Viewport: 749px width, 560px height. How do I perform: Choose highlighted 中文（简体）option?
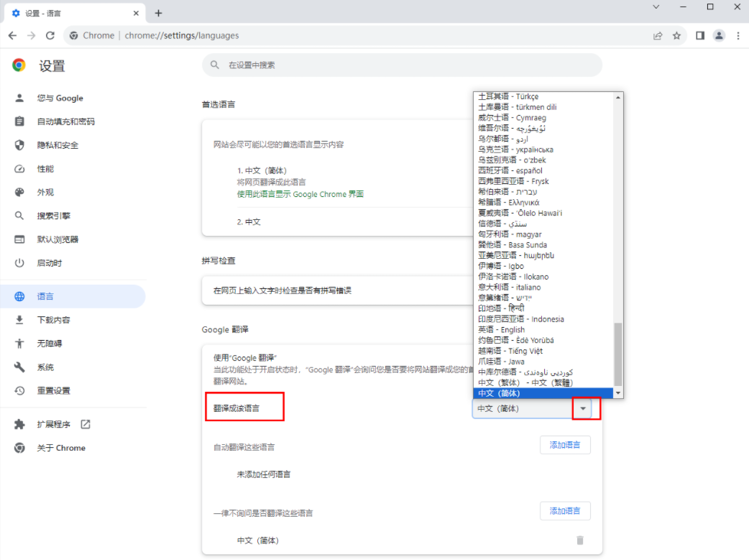point(543,393)
